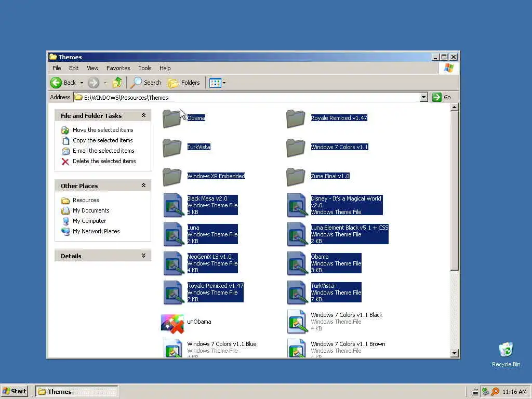Viewport: 532px width, 399px height.
Task: Select the TurkVista folder icon
Action: [x=172, y=148]
